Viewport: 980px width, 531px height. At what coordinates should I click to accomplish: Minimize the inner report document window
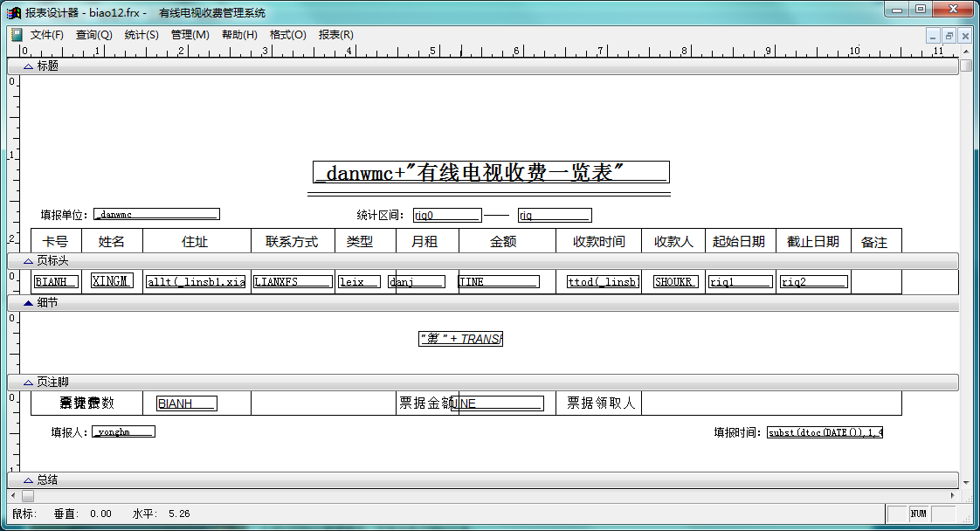click(933, 36)
